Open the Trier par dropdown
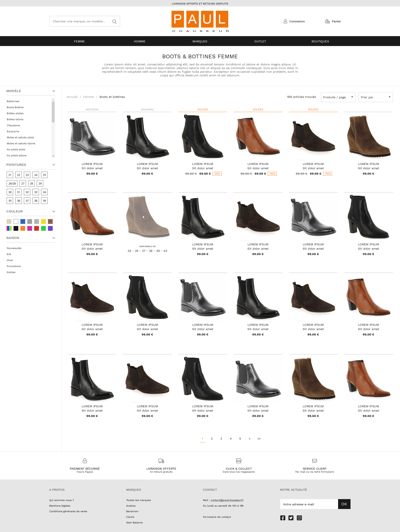Screen dimensions: 400x532 click(375, 97)
